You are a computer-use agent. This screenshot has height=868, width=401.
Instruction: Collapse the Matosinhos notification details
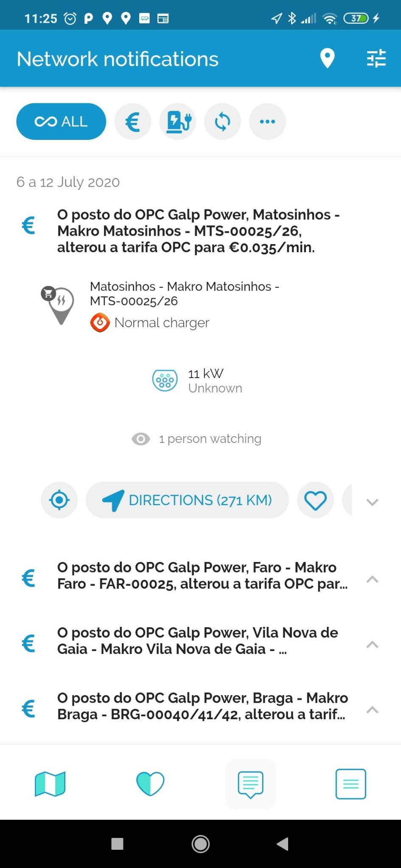(372, 502)
